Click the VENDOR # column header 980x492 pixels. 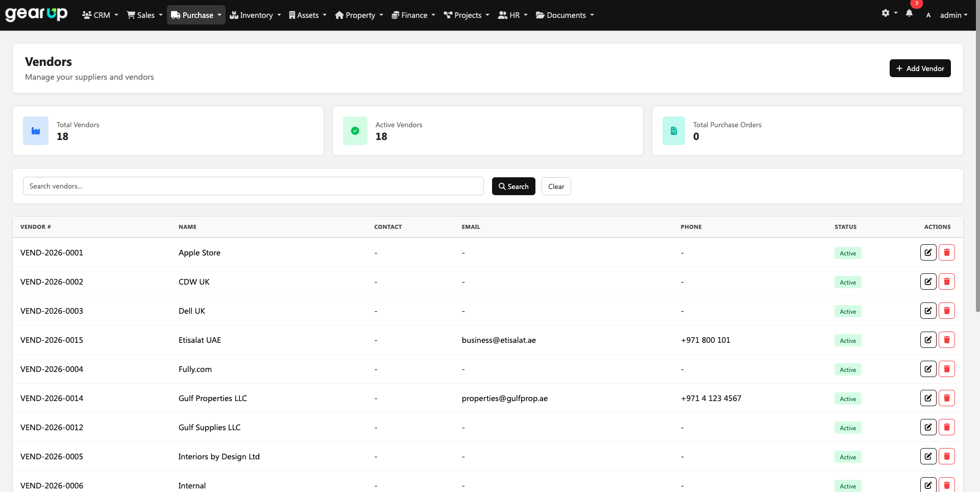point(36,227)
